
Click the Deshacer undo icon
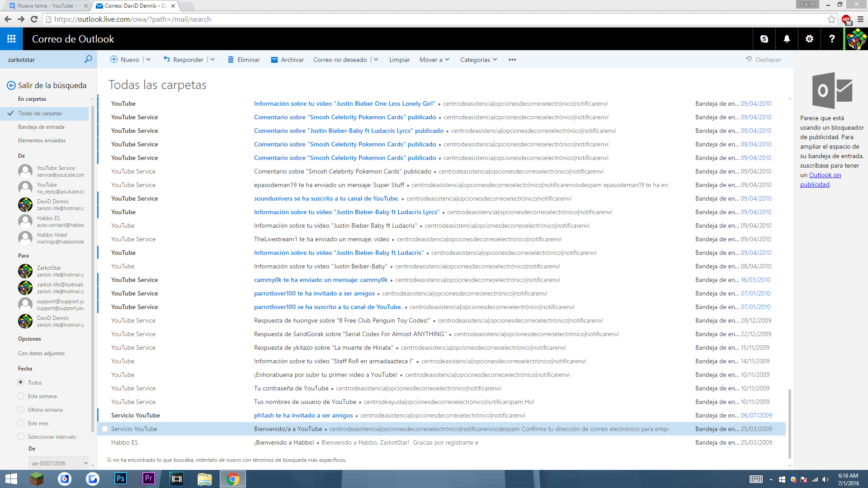coord(749,59)
